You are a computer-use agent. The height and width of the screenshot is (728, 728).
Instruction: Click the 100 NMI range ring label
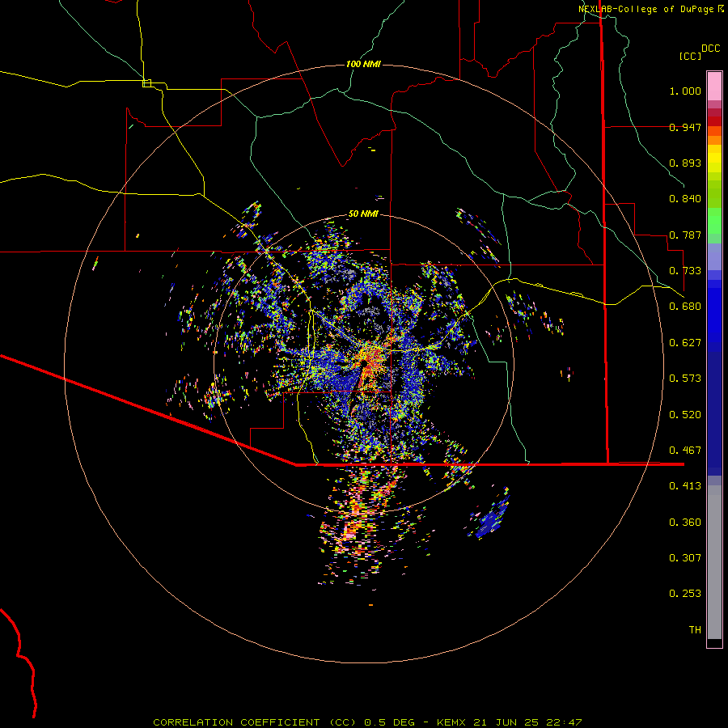coord(363,64)
